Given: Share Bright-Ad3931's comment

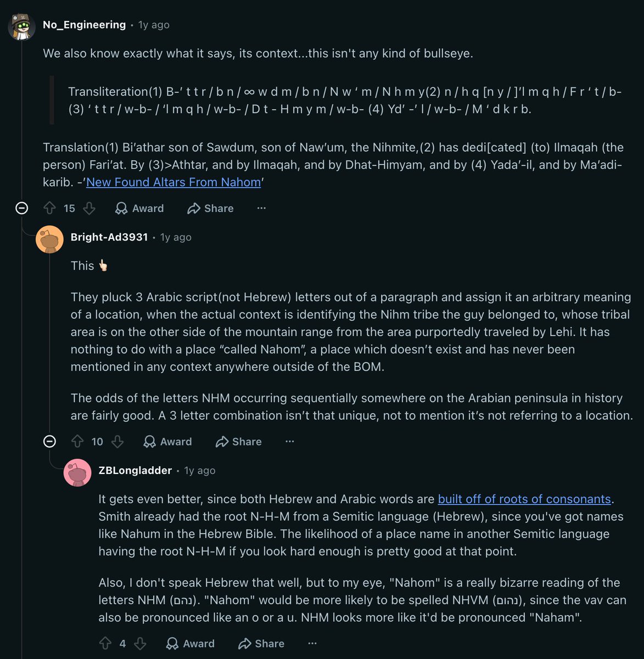Looking at the screenshot, I should [238, 442].
